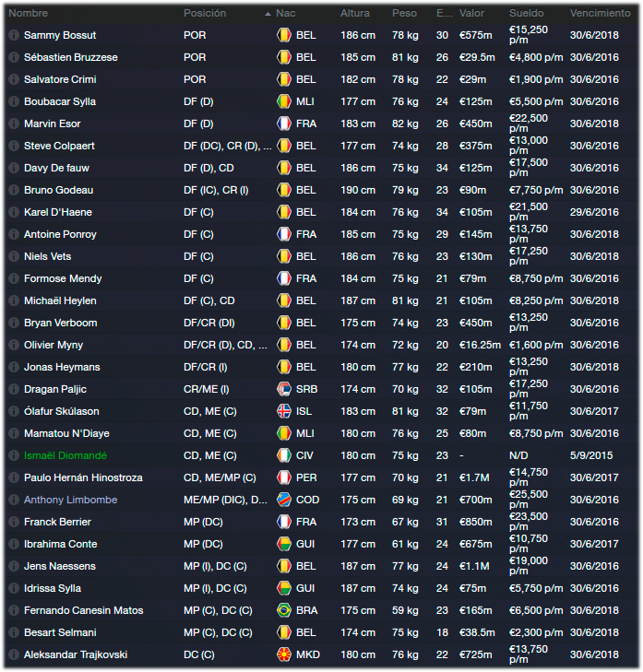Image resolution: width=643 pixels, height=672 pixels.
Task: Click DR Congo flag in Anthony Limbombe row
Action: pyautogui.click(x=284, y=501)
